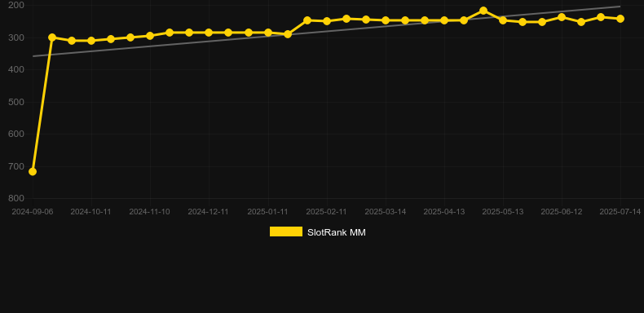
Task: Click the 2025-07-14 x-axis date label
Action: [x=620, y=212]
